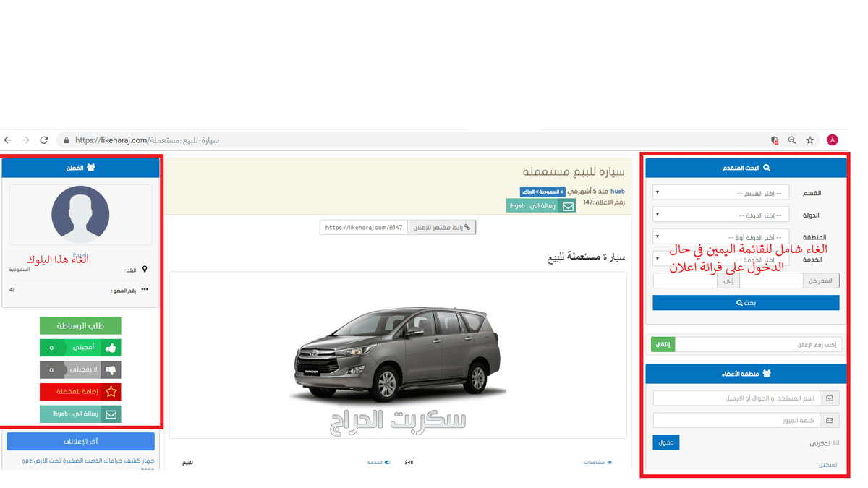Open the آخر الإعلانات blue button

coord(80,442)
